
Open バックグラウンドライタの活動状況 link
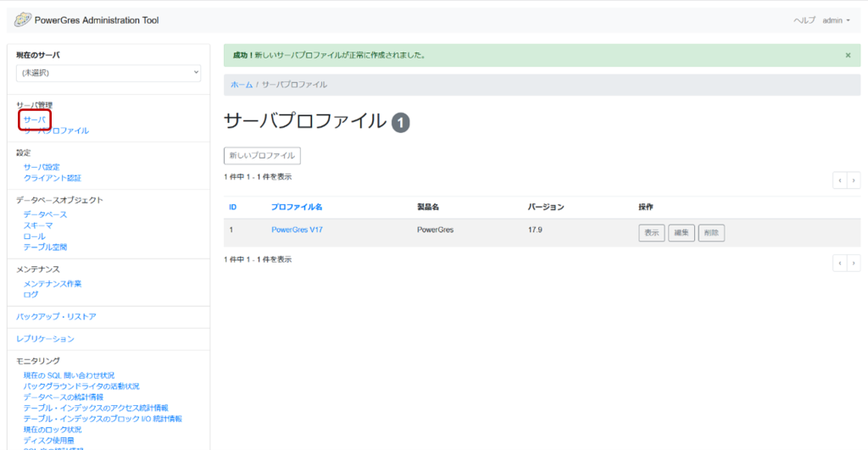pos(81,386)
